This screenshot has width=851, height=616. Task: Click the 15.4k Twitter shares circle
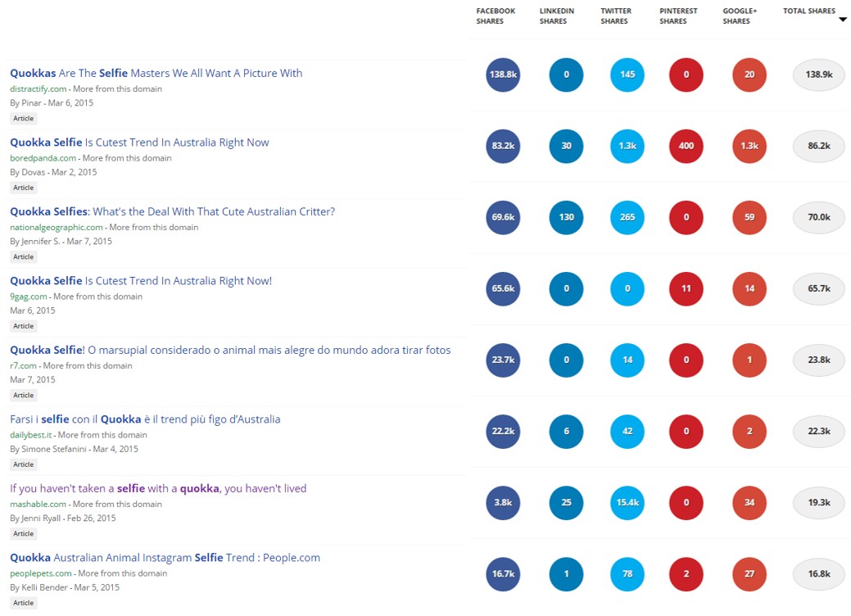(x=627, y=503)
